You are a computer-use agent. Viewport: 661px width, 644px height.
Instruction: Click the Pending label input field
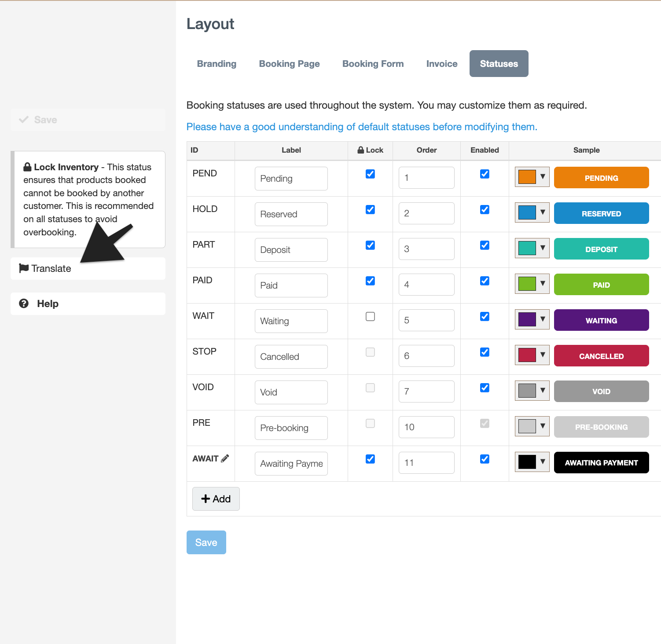tap(291, 179)
